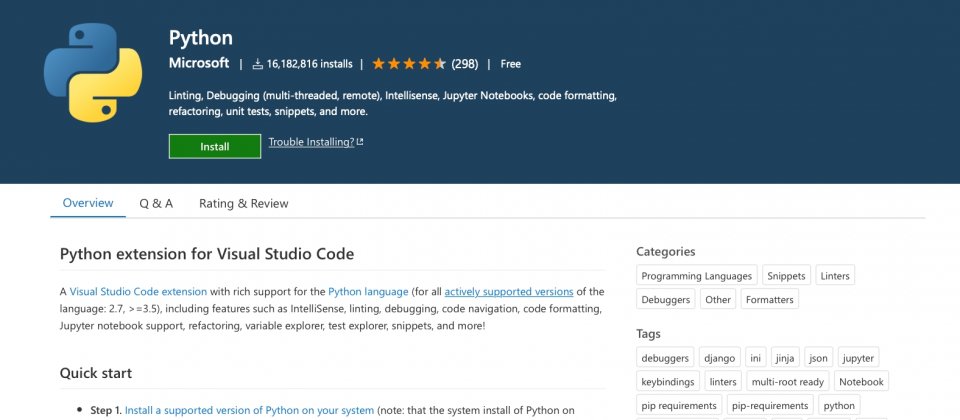The width and height of the screenshot is (960, 420).
Task: Click the lowercase linters tag
Action: 723,381
